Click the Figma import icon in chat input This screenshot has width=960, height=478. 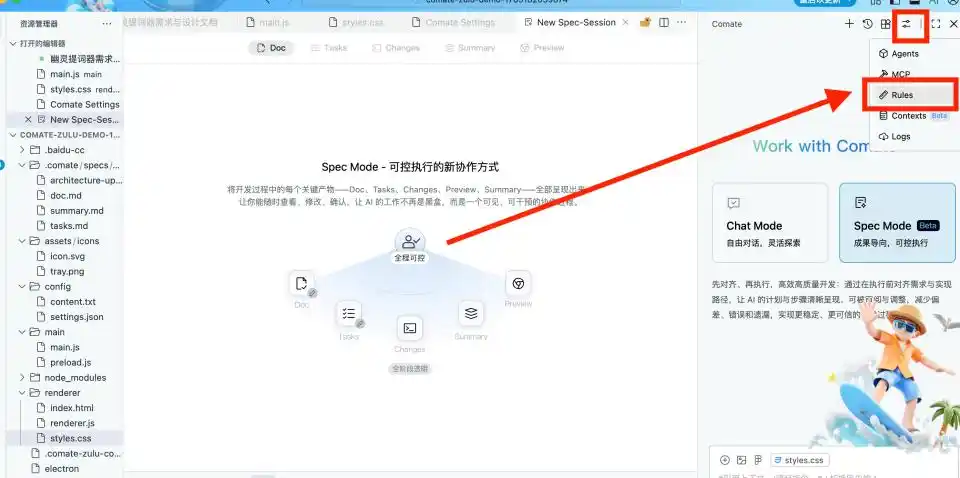click(x=757, y=460)
